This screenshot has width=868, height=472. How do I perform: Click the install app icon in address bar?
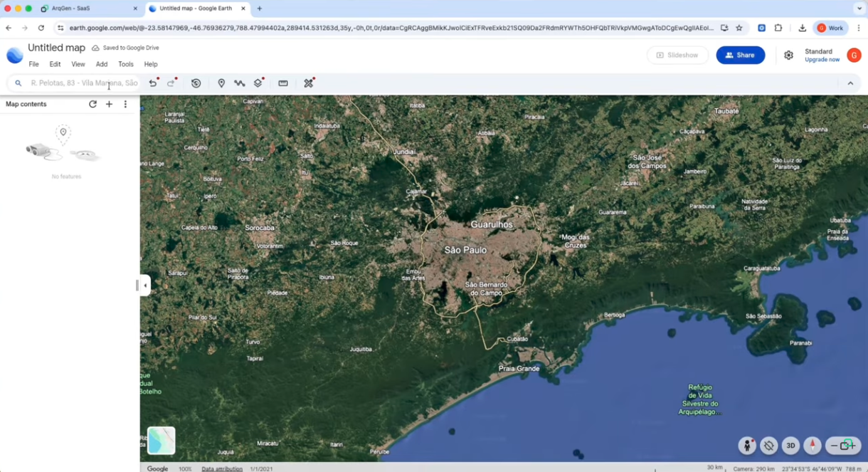click(724, 28)
